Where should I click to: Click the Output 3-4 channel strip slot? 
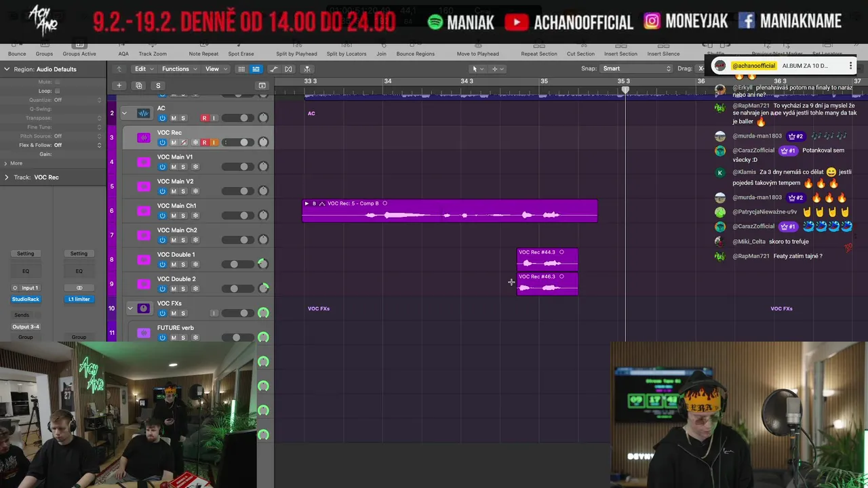[26, 327]
